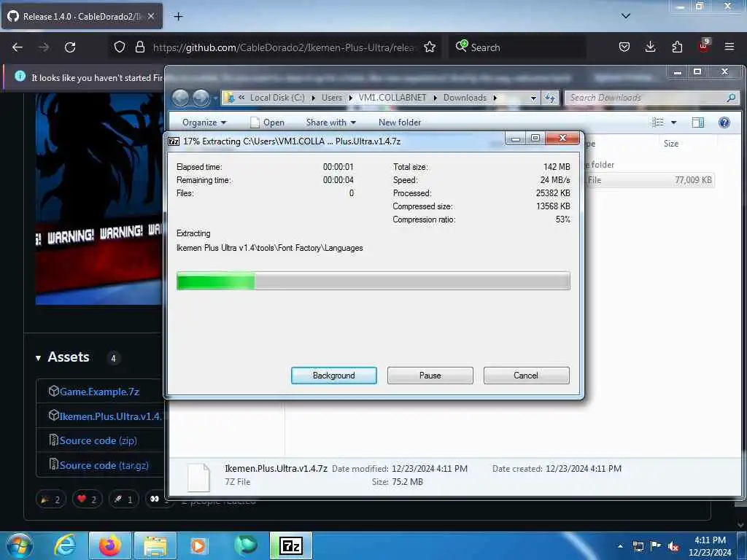747x560 pixels.
Task: List all tabs dropdown arrow
Action: (x=626, y=16)
